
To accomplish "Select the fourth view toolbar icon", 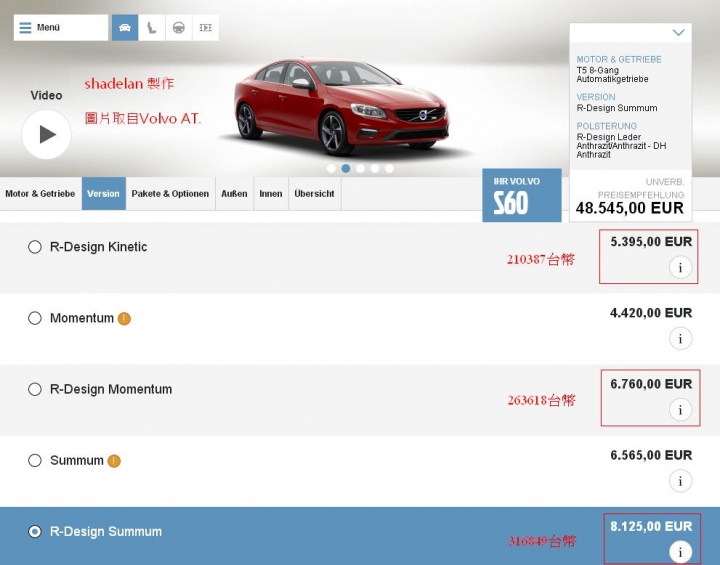I will 205,28.
